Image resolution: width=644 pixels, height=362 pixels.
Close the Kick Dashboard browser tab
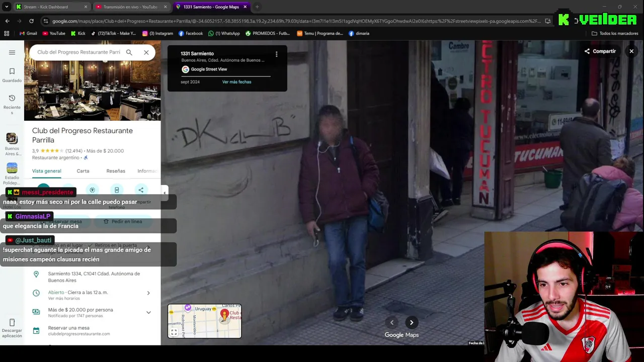(86, 7)
